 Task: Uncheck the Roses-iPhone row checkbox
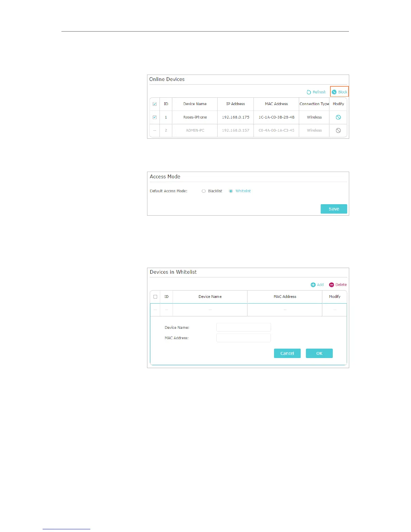tap(155, 117)
